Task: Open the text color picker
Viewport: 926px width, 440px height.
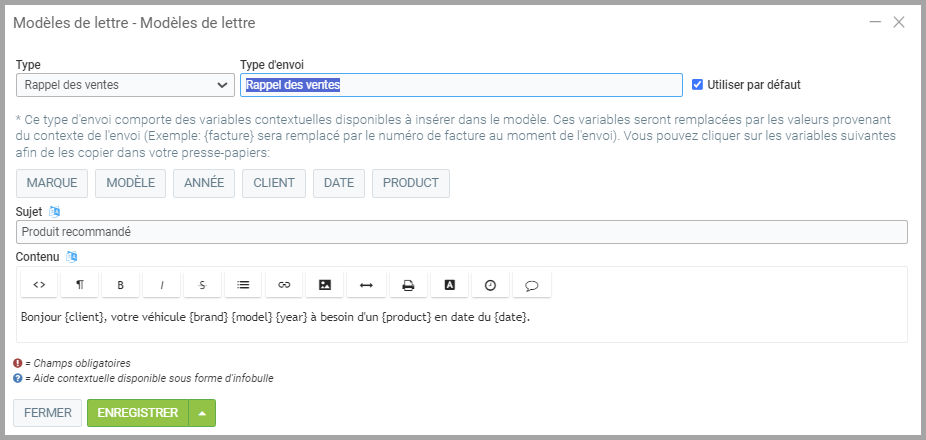Action: tap(449, 285)
